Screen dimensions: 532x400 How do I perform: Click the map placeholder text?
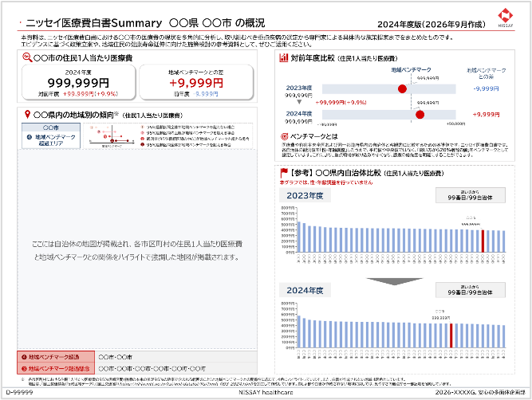[x=137, y=250]
